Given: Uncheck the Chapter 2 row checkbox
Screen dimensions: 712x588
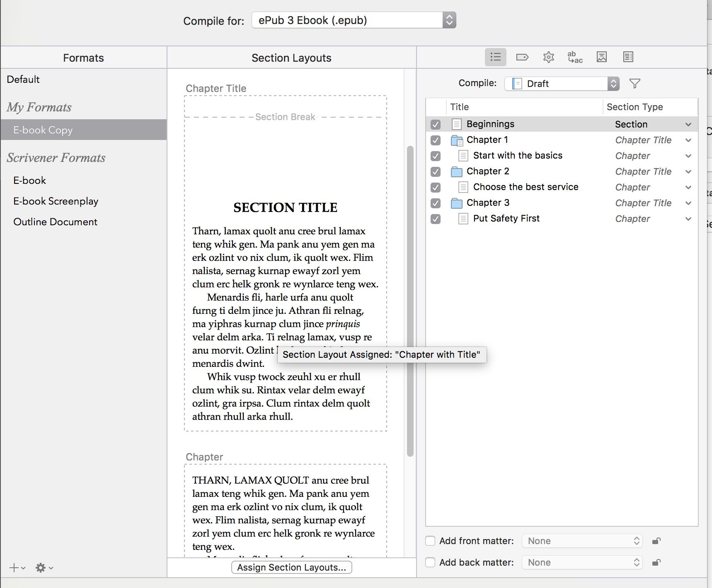Looking at the screenshot, I should pyautogui.click(x=436, y=171).
